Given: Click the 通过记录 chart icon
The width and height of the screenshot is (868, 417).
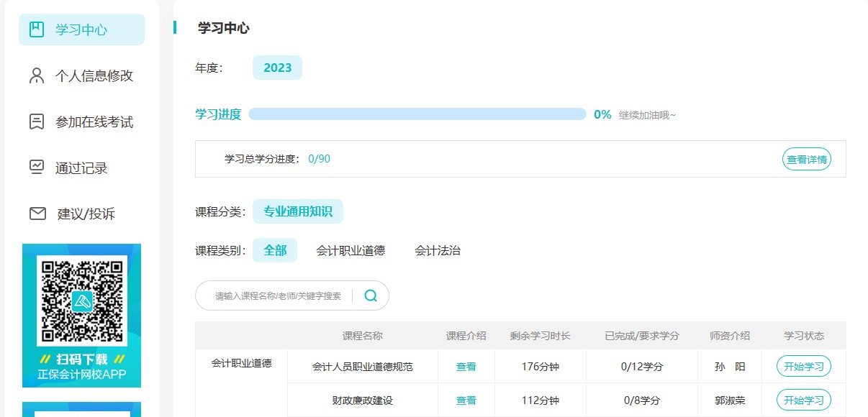Looking at the screenshot, I should tap(37, 168).
